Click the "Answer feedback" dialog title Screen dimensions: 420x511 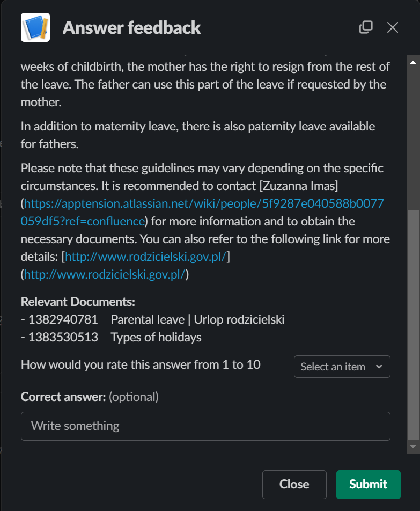coord(131,27)
